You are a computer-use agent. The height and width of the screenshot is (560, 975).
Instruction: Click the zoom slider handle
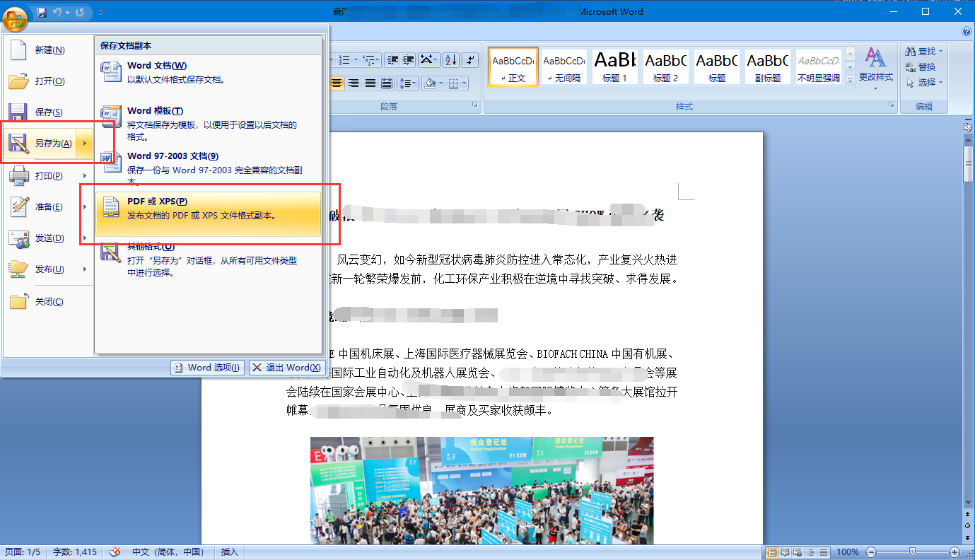click(x=912, y=552)
